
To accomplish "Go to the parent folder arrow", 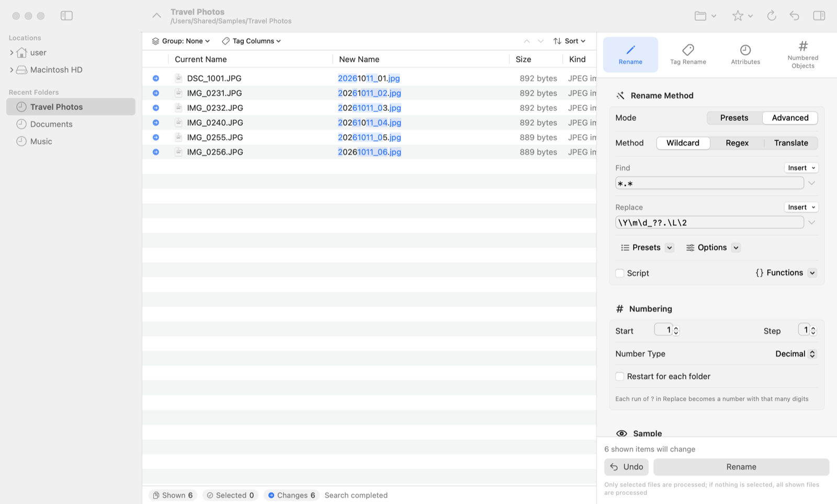I will pos(156,16).
